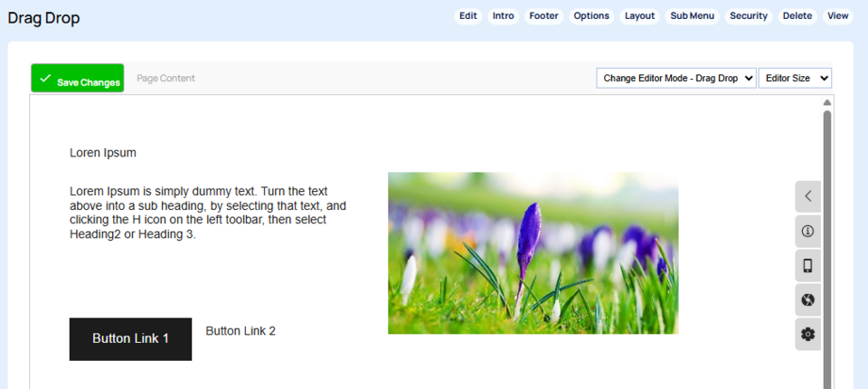Go to the Intro section
This screenshot has height=389, width=868.
pyautogui.click(x=504, y=16)
